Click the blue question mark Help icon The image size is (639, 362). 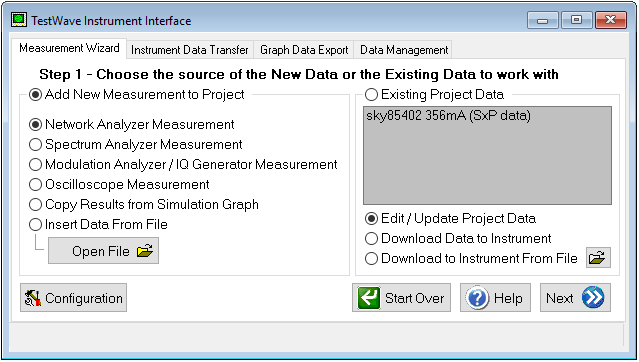[477, 298]
